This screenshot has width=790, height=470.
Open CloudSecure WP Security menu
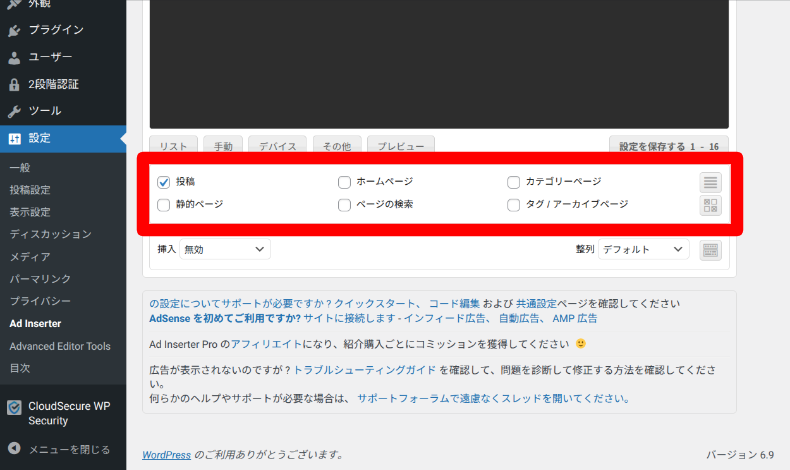point(63,414)
